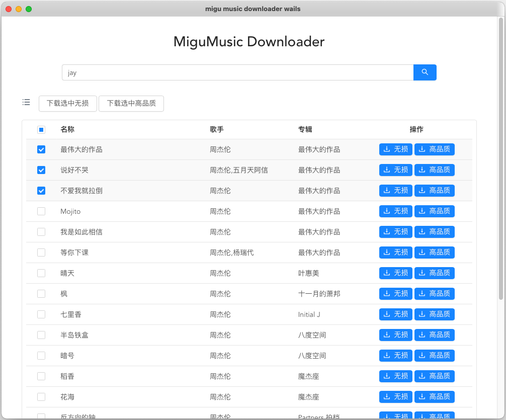The width and height of the screenshot is (506, 420).
Task: Download 花海 in 无损
Action: [396, 397]
